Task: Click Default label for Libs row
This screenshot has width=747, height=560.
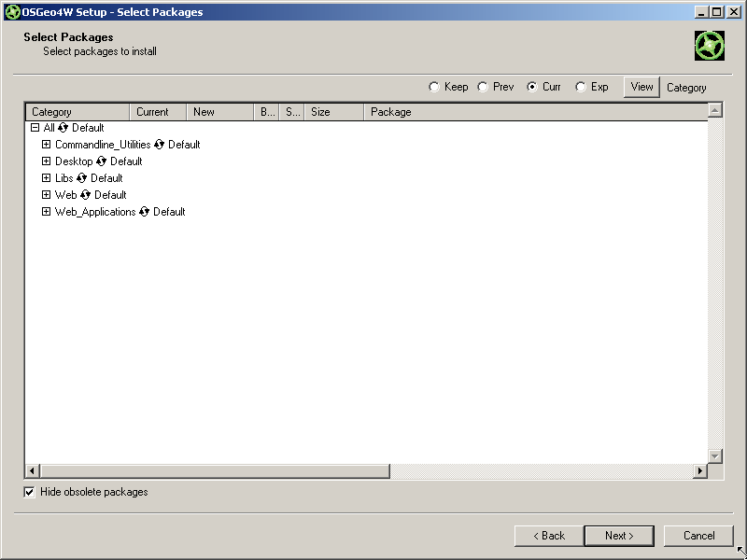Action: pos(106,178)
